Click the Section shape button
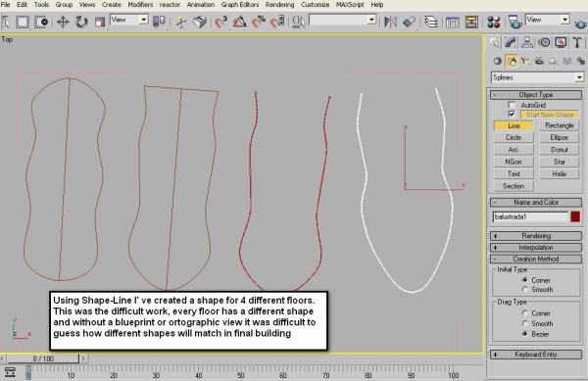The width and height of the screenshot is (588, 381). click(x=514, y=186)
